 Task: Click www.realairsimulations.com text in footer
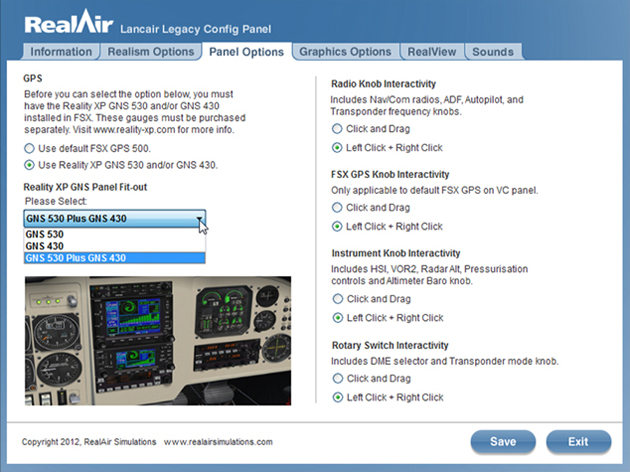218,442
